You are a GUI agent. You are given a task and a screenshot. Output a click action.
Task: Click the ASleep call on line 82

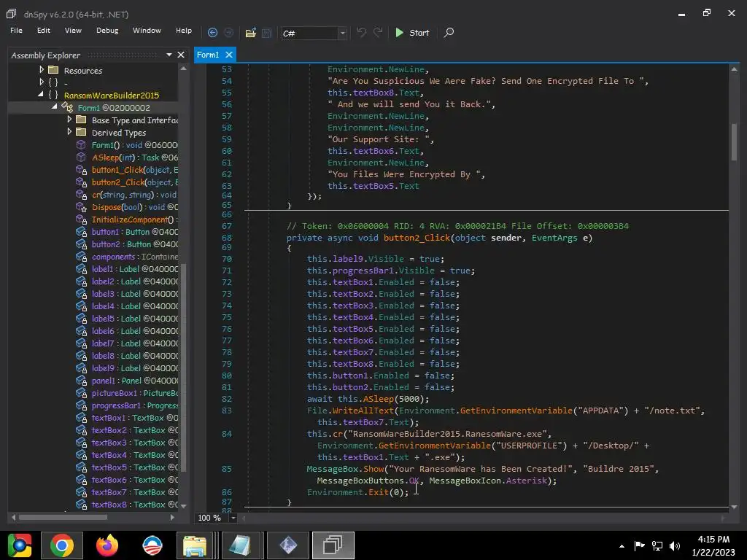[379, 399]
